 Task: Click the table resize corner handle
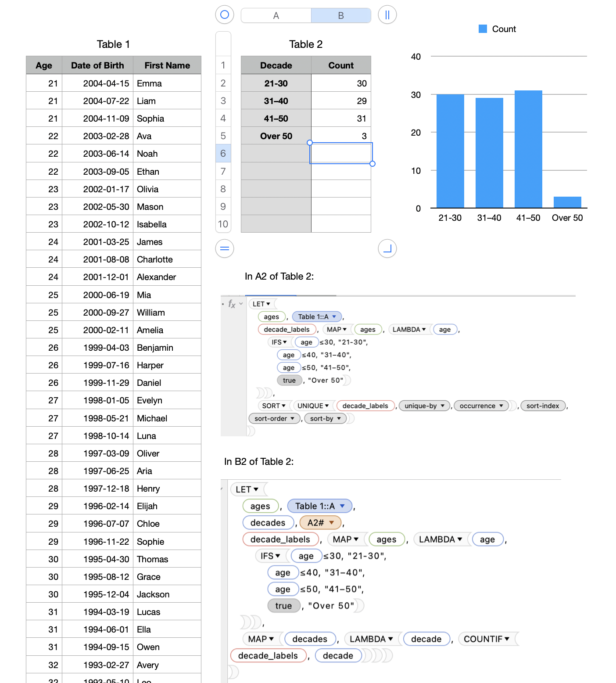click(387, 249)
